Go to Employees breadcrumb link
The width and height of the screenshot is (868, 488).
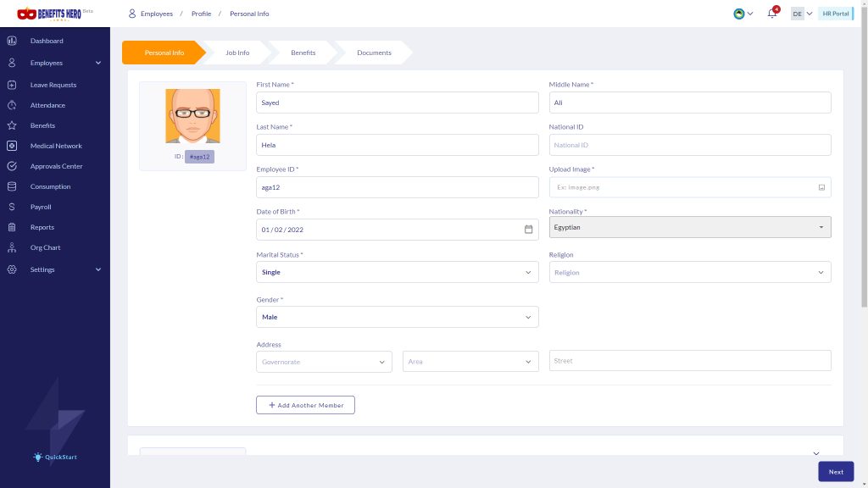tap(157, 14)
